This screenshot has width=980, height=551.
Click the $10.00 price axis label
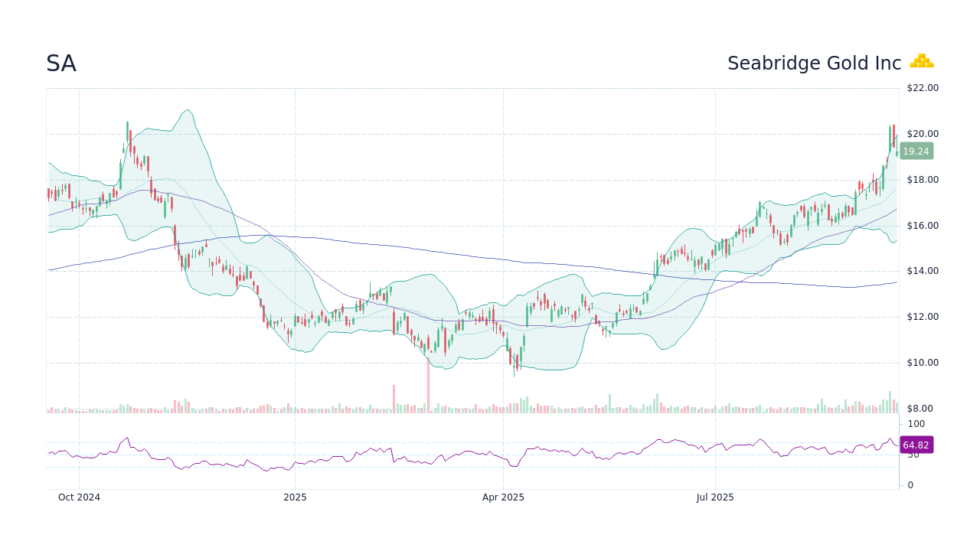(923, 363)
